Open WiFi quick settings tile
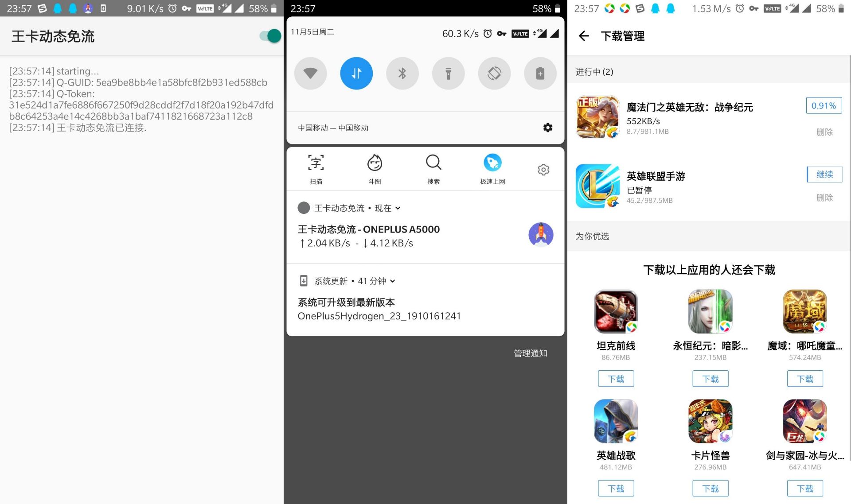Screen dimensions: 851x504 [309, 72]
